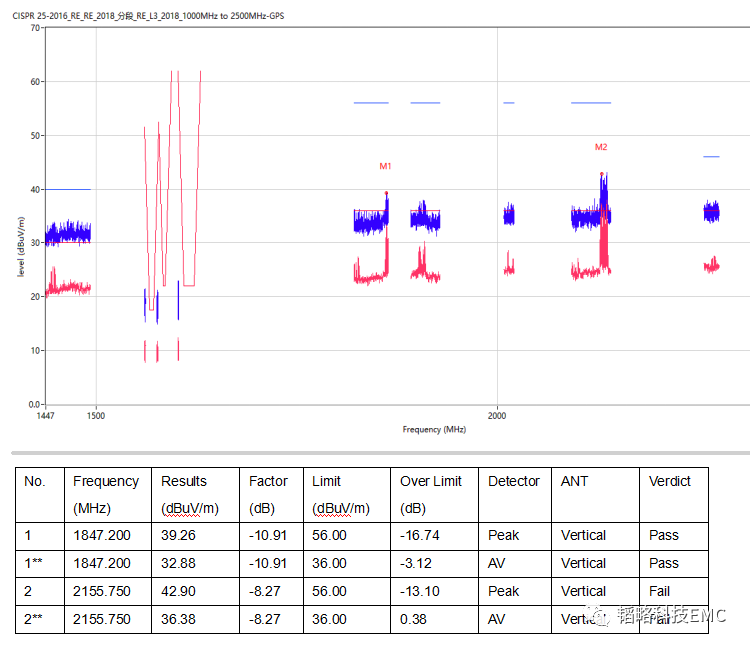The height and width of the screenshot is (648, 750).
Task: Click the Verdict column header
Action: point(669,481)
